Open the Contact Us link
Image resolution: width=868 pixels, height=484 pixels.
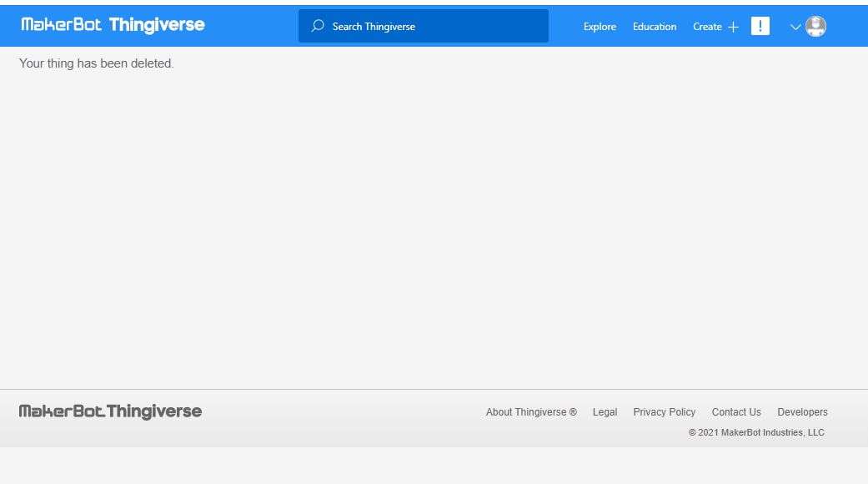[736, 412]
